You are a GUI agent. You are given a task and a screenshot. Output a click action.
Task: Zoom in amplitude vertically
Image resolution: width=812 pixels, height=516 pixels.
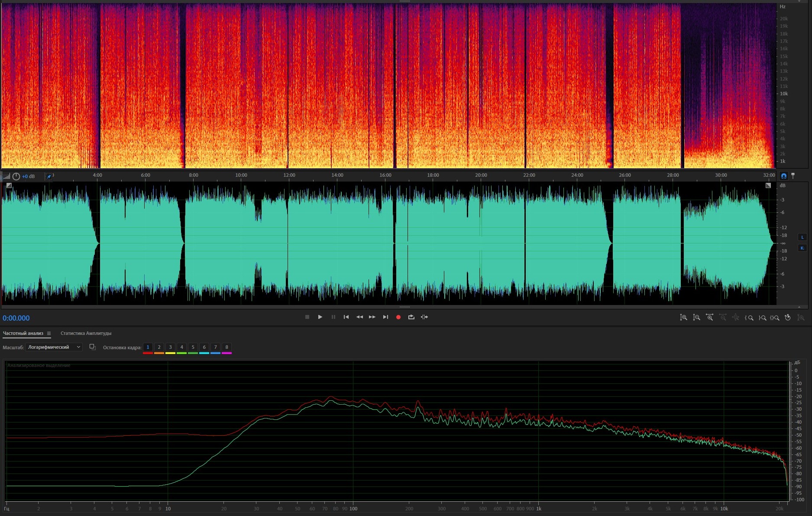(x=683, y=318)
